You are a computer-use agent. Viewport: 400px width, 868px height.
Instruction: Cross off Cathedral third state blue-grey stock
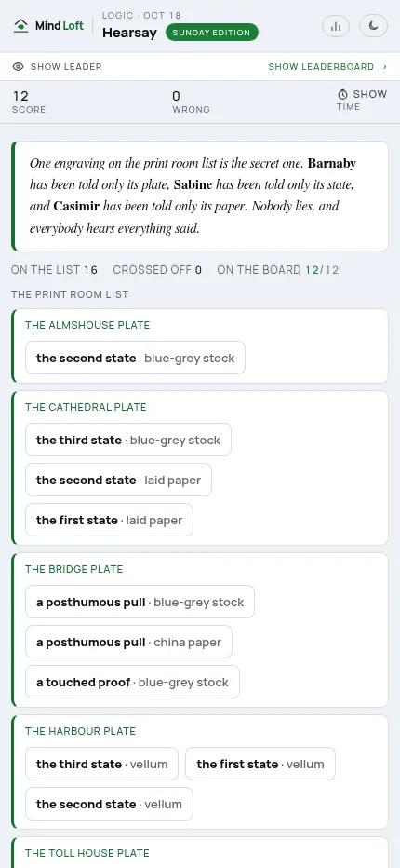pos(128,441)
